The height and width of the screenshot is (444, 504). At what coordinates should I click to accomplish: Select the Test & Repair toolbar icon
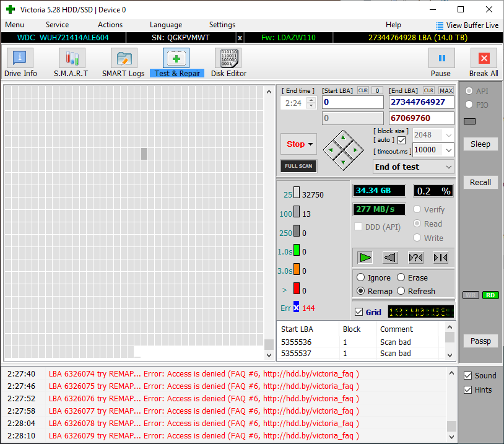[176, 58]
